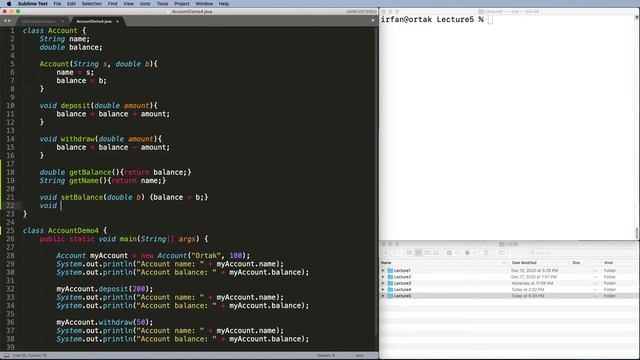Switch Finder to list view
Viewport: 640px width, 360px height.
(x=418, y=253)
